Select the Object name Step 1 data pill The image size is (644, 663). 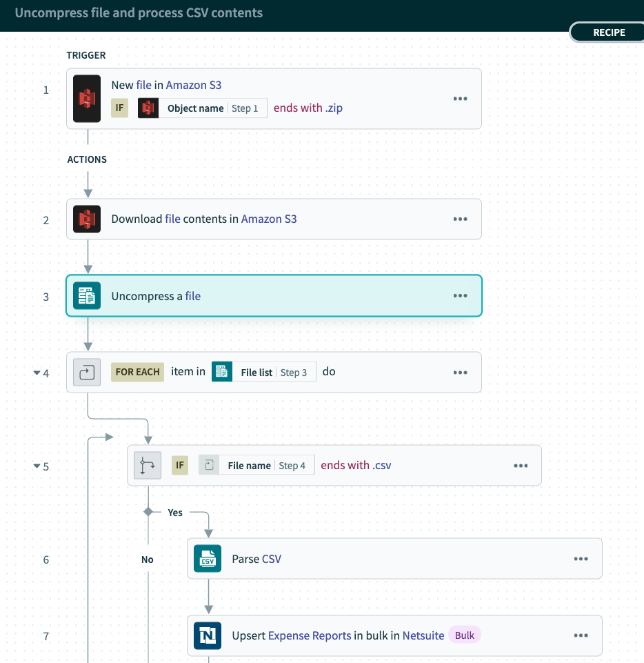[203, 108]
